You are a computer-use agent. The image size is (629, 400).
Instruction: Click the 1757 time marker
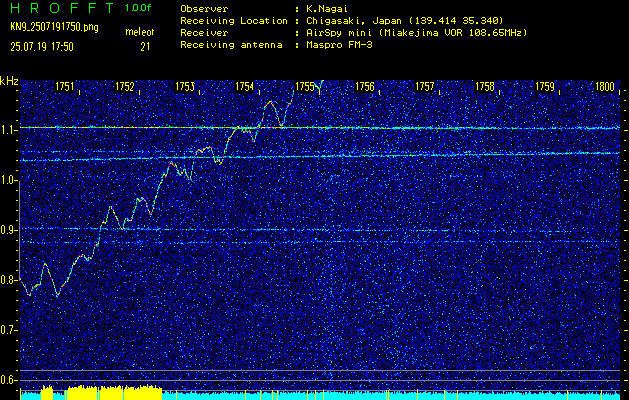(425, 86)
